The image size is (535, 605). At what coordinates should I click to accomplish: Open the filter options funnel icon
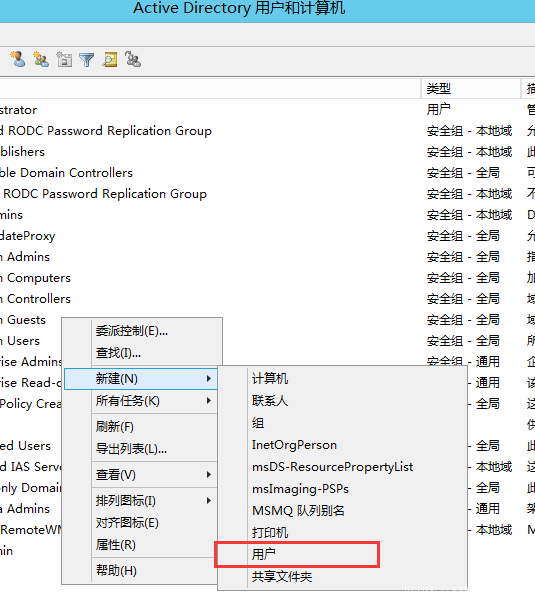coord(87,60)
